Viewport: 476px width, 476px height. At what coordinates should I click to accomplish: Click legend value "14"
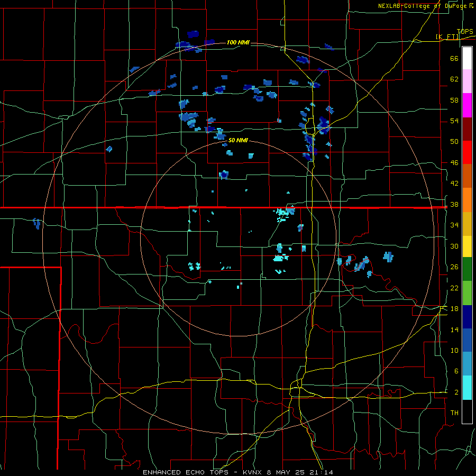pyautogui.click(x=454, y=329)
